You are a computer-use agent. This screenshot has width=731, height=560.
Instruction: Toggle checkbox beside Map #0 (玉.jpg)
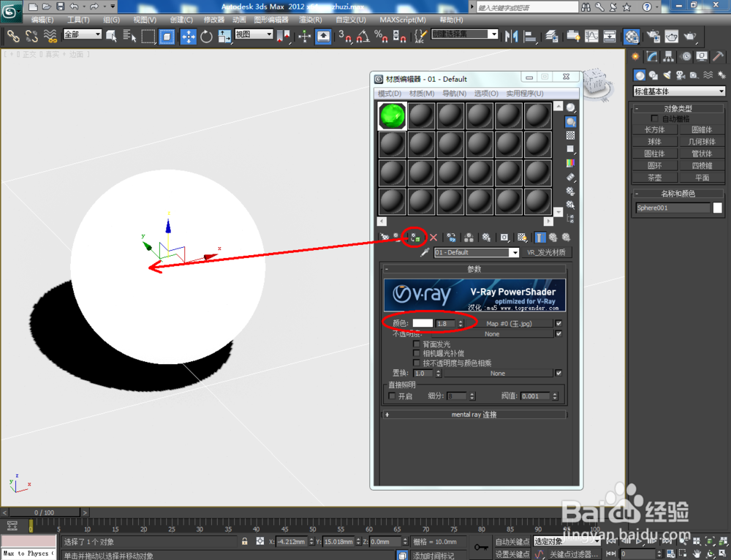559,323
